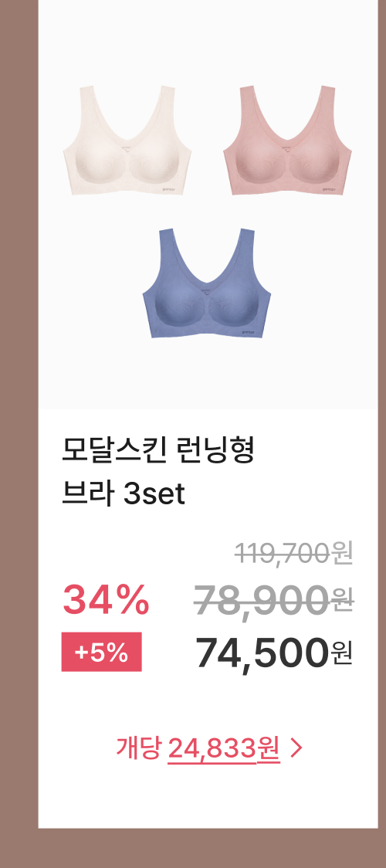This screenshot has height=868, width=386.
Task: Click the 34% discount rate text
Action: [x=107, y=599]
